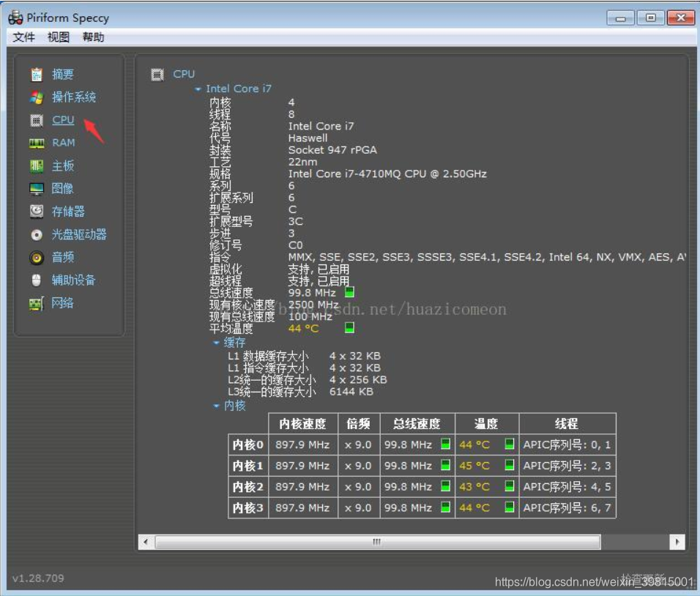Click the 辅助设备 mouse icon

point(37,280)
